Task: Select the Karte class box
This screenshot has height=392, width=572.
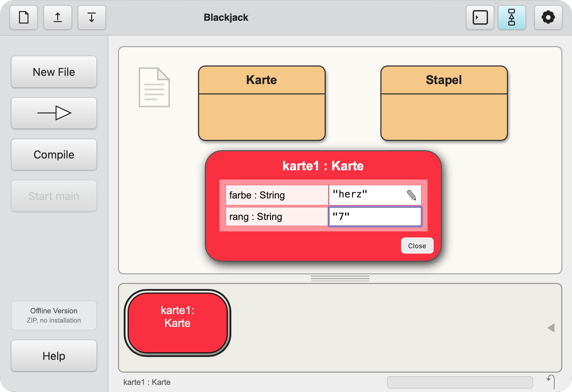Action: [x=262, y=103]
